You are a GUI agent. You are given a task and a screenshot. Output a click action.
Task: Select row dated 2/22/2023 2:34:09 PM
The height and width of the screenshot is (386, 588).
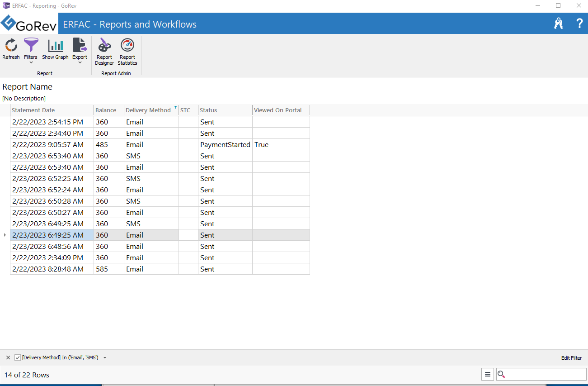point(160,258)
